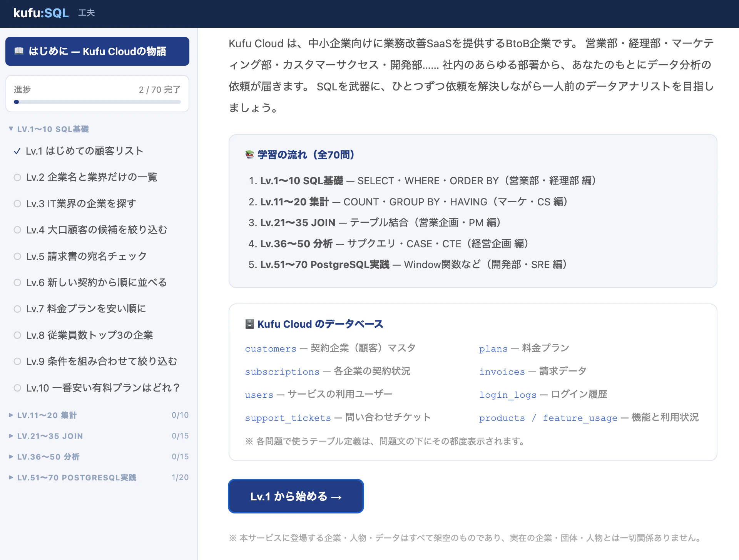Viewport: 739px width, 560px height.
Task: Click the database icon beside Kufu Cloud のデータベース
Action: pos(249,324)
